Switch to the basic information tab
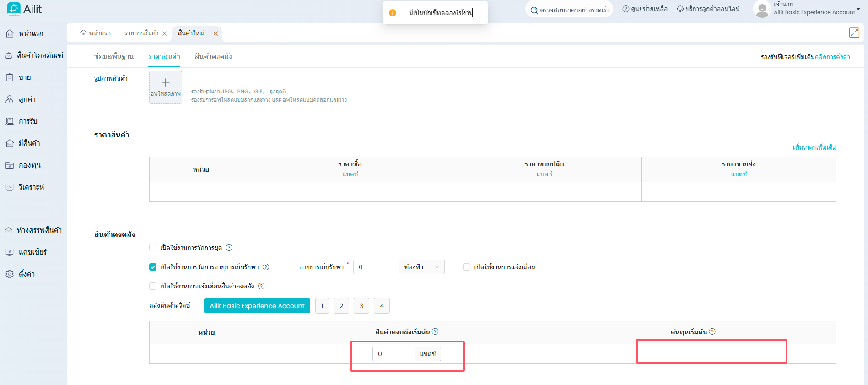Screen dimensions: 868x385 pyautogui.click(x=114, y=57)
